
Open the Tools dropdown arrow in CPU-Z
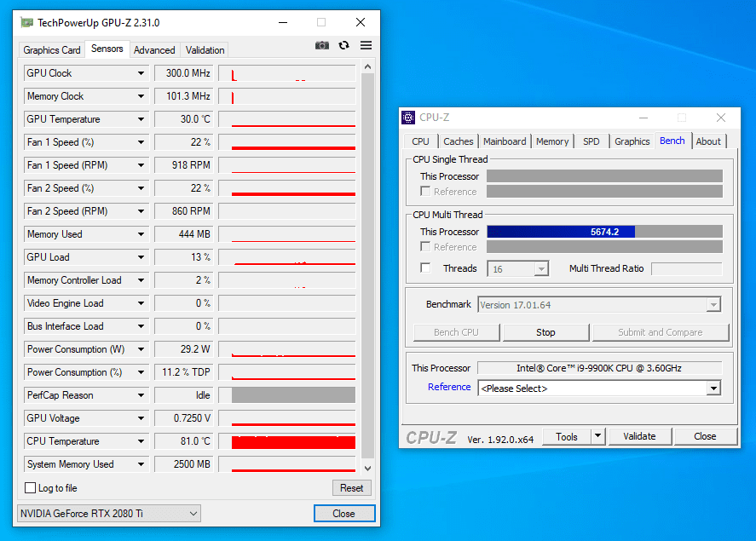pos(597,436)
